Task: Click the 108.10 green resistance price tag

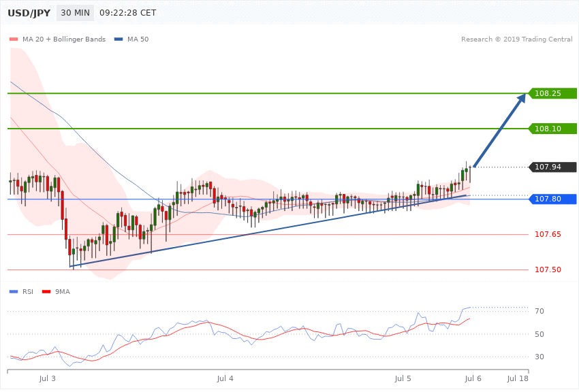Action: pyautogui.click(x=553, y=129)
